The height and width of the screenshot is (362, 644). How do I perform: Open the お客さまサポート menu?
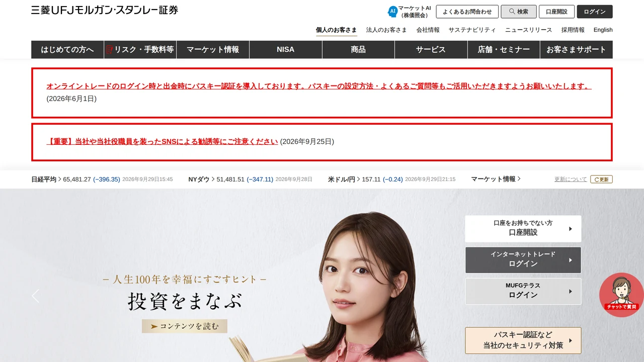577,50
